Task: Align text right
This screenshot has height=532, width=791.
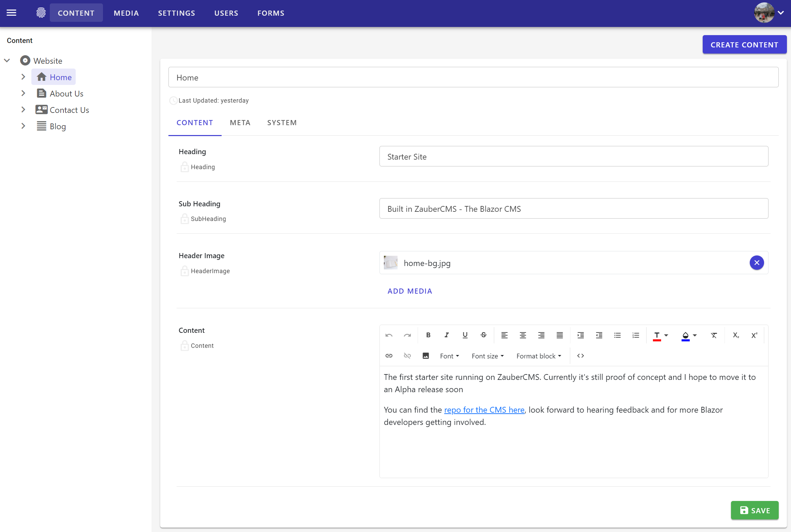Action: (541, 335)
